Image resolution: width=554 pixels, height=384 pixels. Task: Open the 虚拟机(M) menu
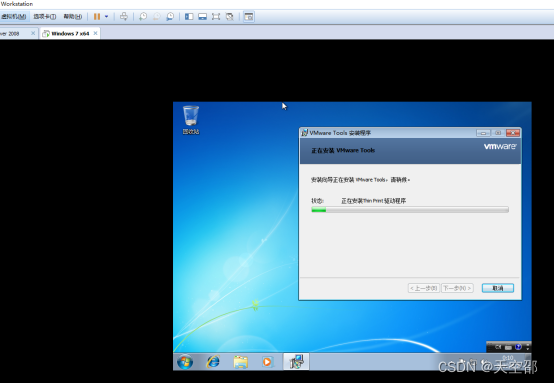13,17
